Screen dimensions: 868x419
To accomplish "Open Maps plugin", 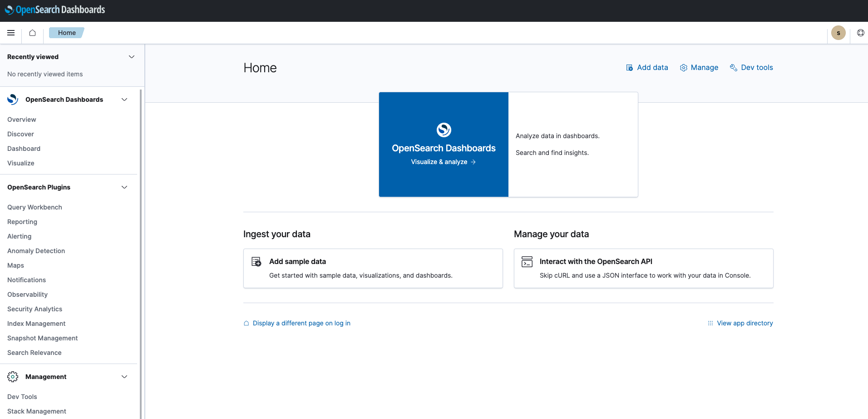I will [x=15, y=265].
